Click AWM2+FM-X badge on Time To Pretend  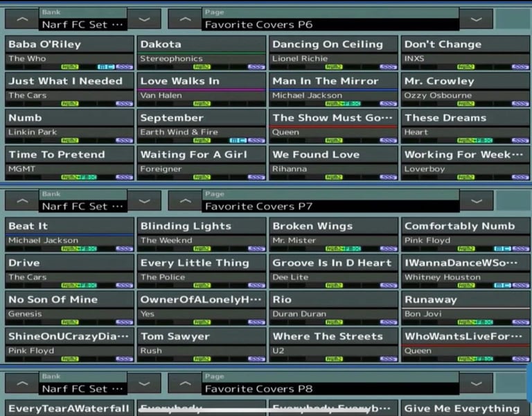click(79, 177)
